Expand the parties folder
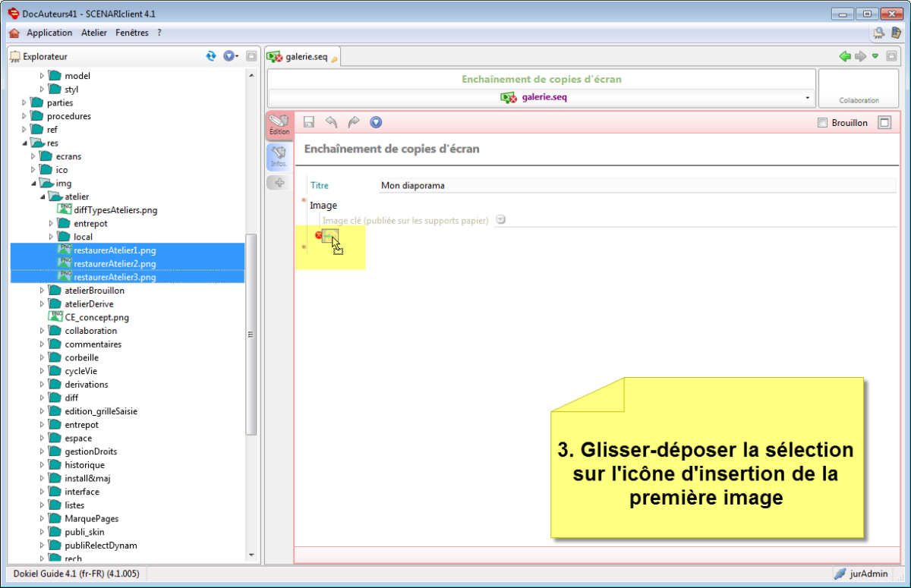Viewport: 911px width, 588px height. pyautogui.click(x=24, y=102)
